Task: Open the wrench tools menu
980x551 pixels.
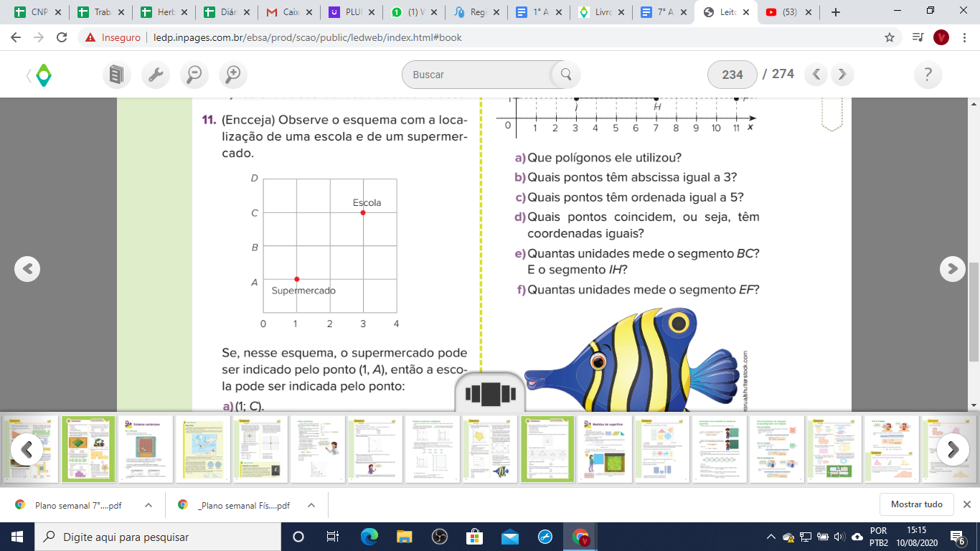Action: pos(155,75)
